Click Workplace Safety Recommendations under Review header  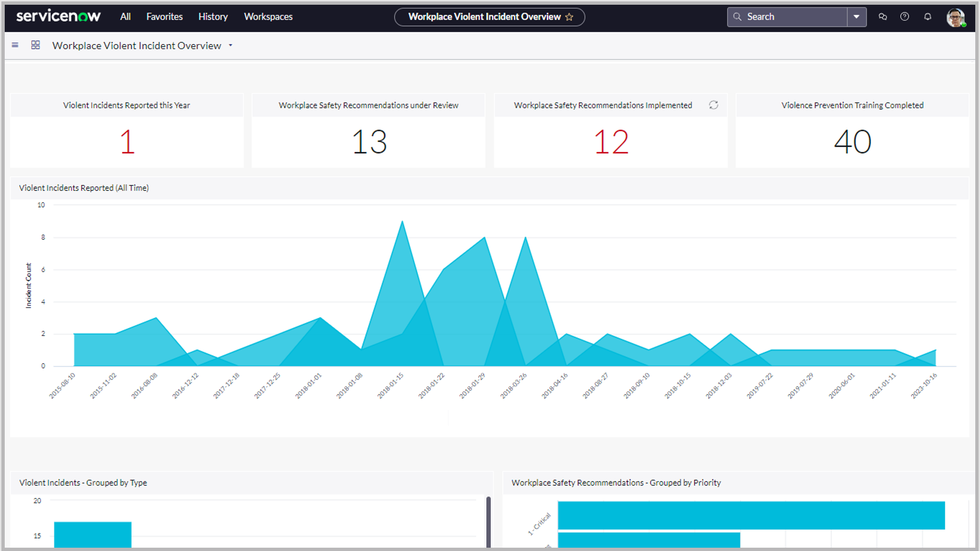368,105
